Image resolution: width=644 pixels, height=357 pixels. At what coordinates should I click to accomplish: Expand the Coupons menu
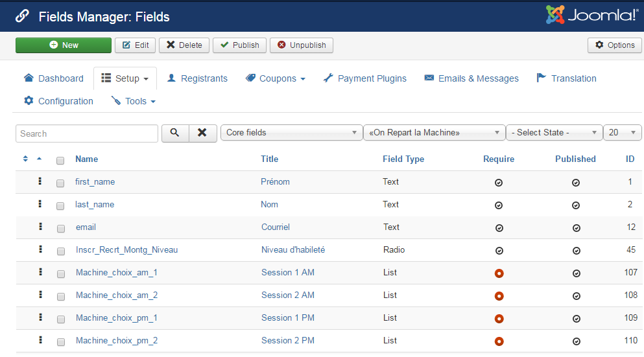point(276,78)
